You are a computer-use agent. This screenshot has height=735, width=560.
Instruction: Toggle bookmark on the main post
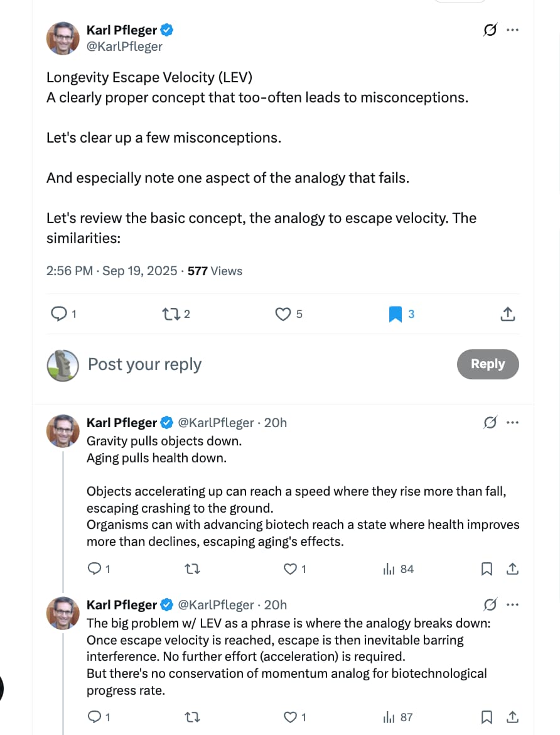396,313
